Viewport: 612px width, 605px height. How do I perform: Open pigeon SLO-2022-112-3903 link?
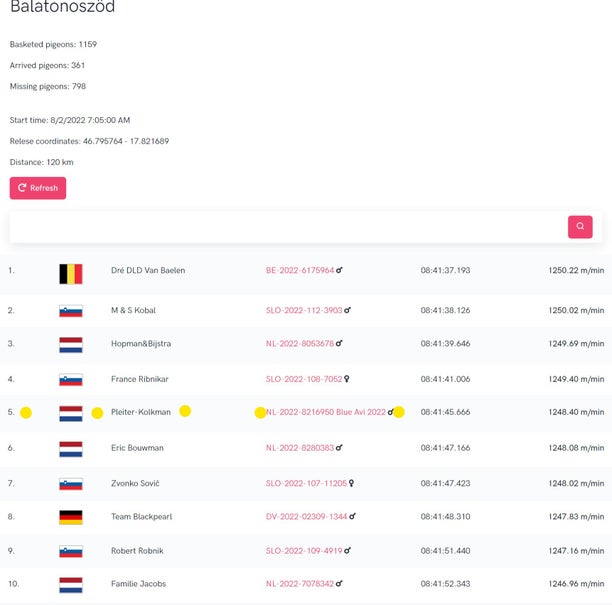304,310
